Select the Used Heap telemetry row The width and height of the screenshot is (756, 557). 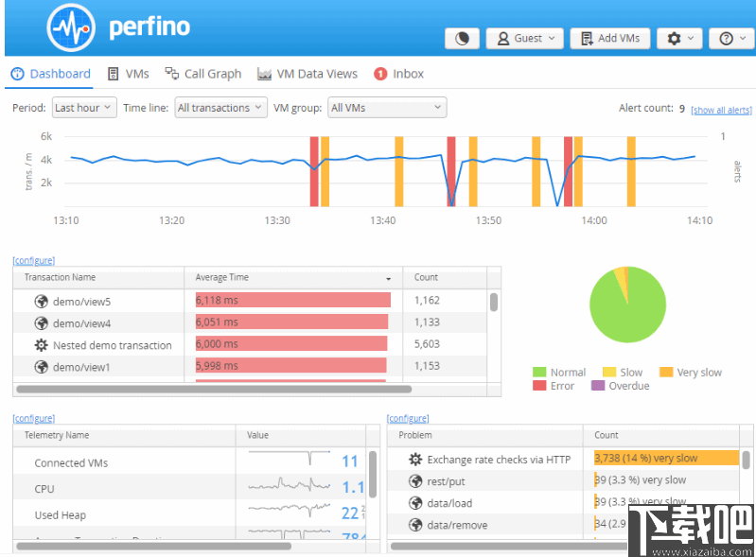(x=189, y=514)
